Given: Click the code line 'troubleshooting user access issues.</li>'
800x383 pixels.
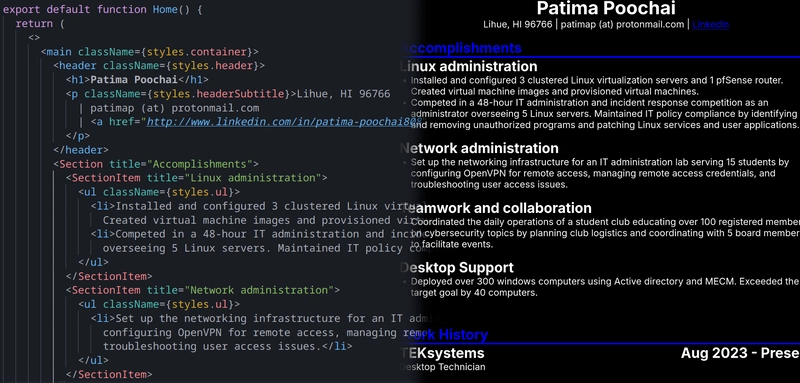Looking at the screenshot, I should tap(228, 346).
